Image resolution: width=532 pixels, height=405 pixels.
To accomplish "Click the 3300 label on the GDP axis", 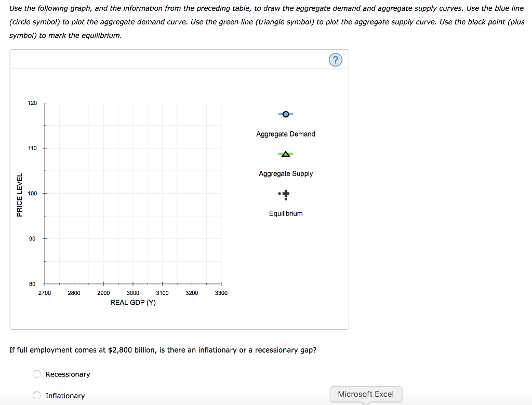I will (221, 293).
